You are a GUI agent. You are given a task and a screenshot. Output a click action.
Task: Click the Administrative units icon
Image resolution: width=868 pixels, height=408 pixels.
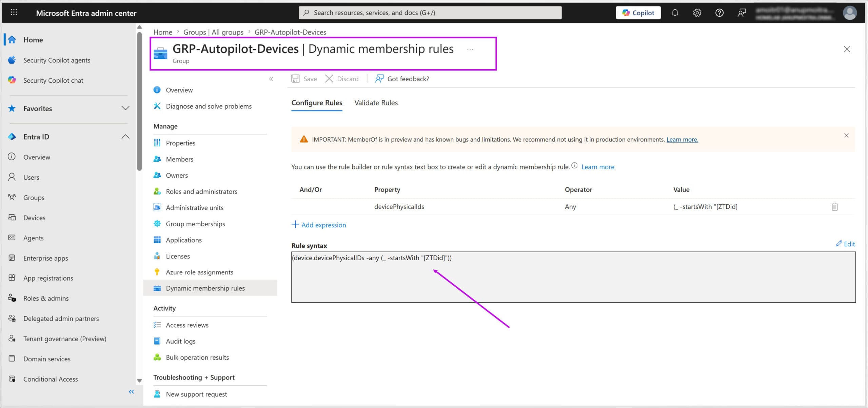[157, 207]
